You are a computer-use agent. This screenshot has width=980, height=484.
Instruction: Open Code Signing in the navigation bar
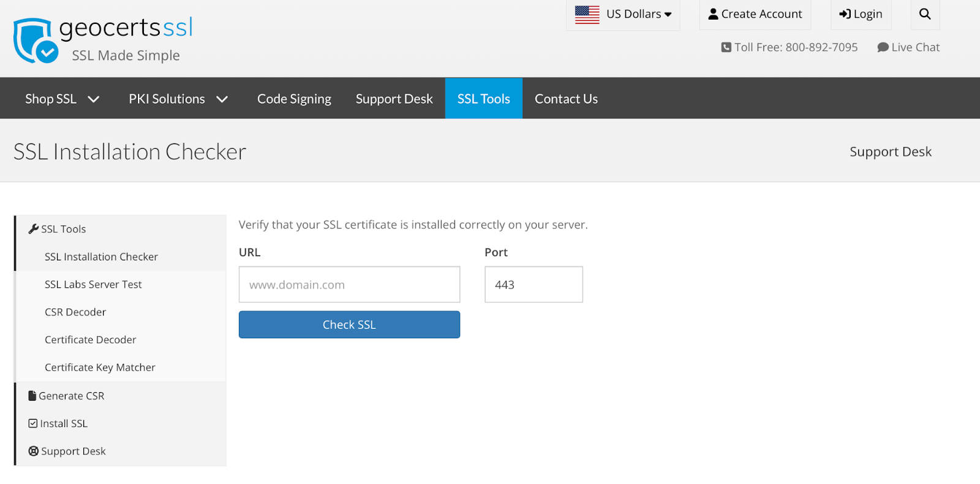(294, 99)
